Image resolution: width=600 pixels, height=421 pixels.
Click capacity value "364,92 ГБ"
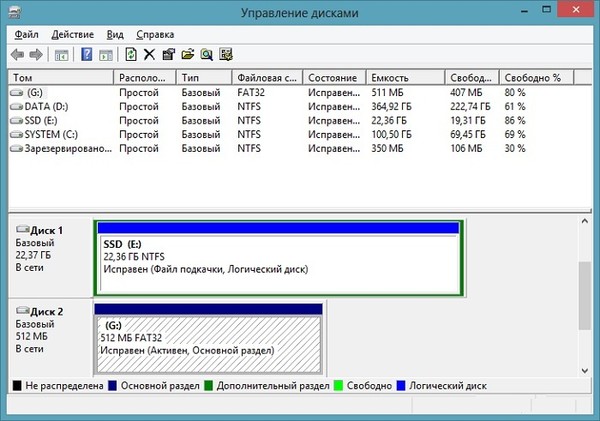[x=391, y=106]
